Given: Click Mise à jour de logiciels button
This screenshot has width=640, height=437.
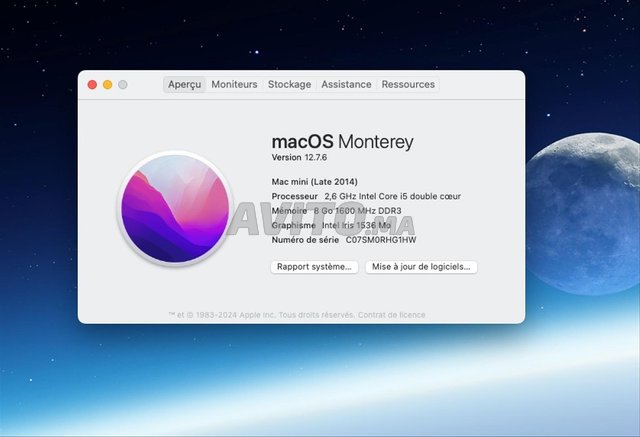Looking at the screenshot, I should coord(421,267).
